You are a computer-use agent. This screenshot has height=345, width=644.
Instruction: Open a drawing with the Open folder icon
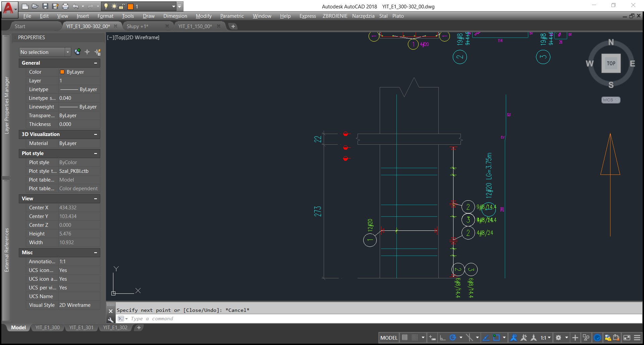point(35,6)
